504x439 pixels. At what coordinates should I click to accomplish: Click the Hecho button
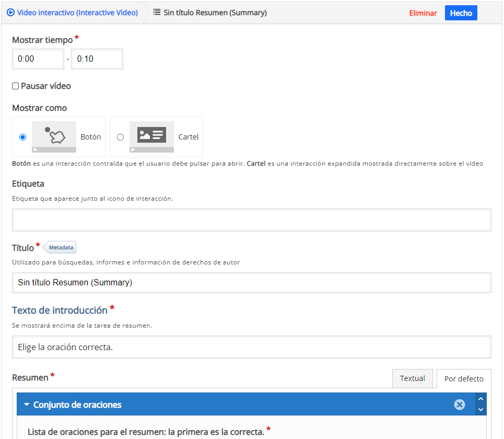click(461, 13)
